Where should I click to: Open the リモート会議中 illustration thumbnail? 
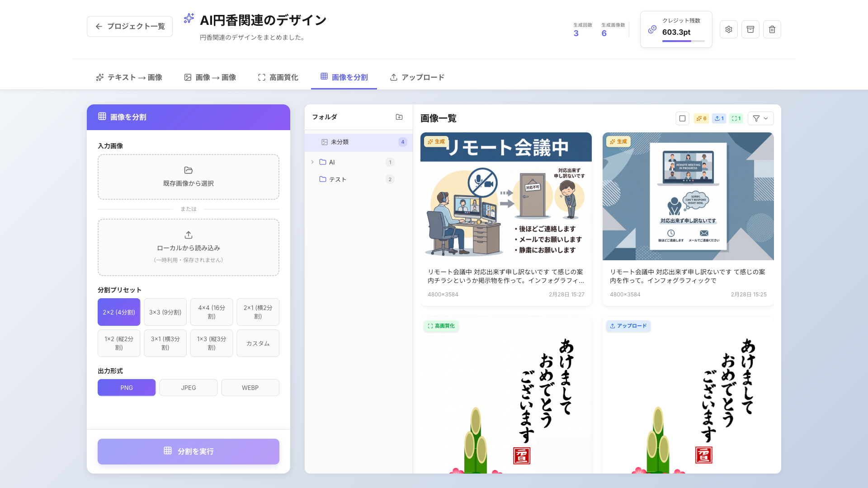(x=506, y=196)
